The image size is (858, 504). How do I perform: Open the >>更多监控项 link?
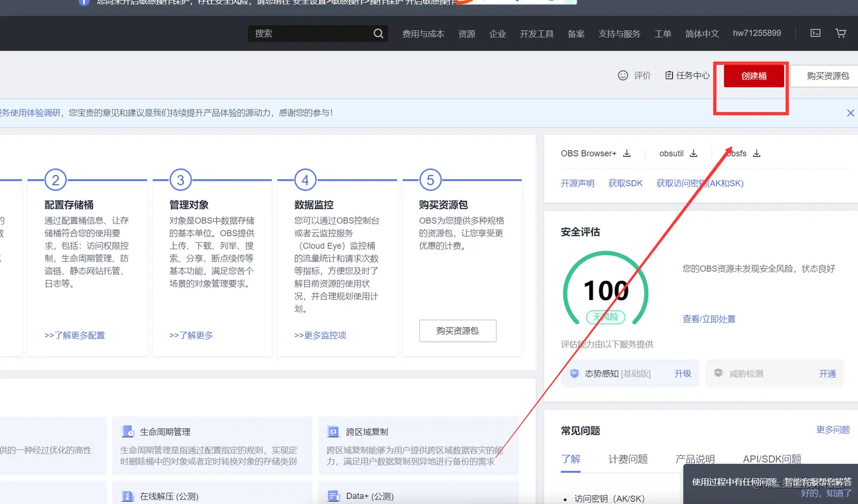pos(321,335)
